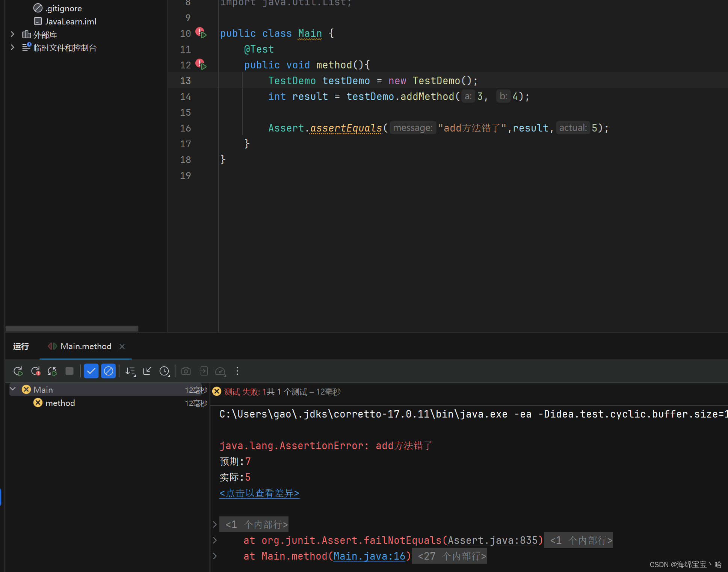Click line number 13 in the gutter
728x572 pixels.
point(186,81)
